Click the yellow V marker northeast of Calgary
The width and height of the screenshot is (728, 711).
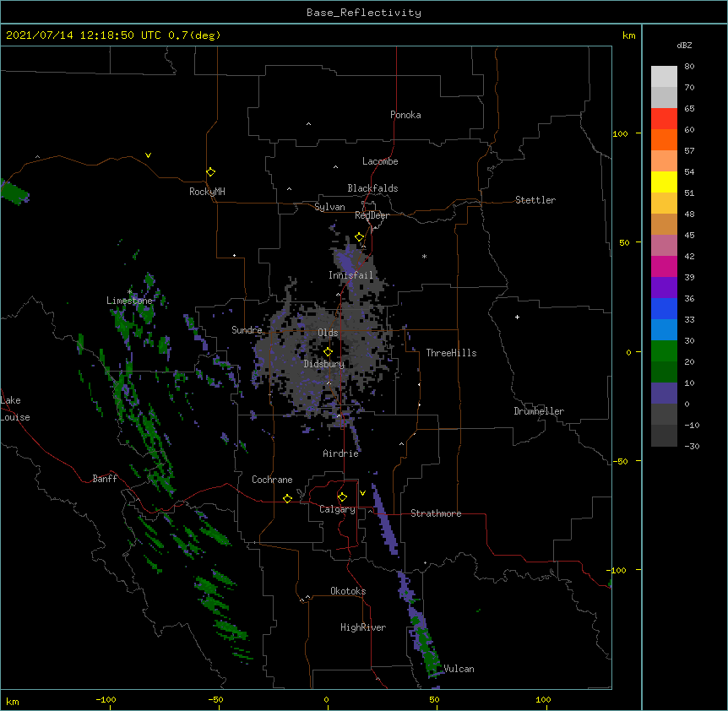pos(362,493)
